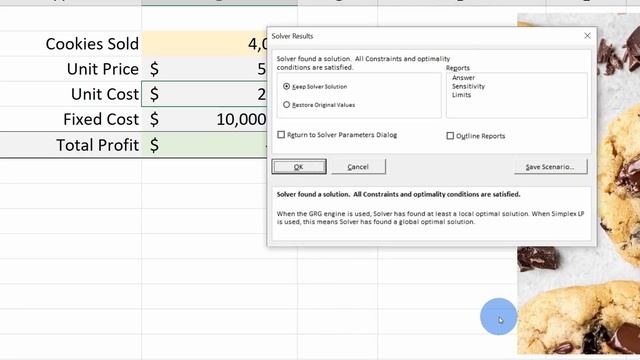The height and width of the screenshot is (360, 640).
Task: Select the Unit Price label cell
Action: [71, 69]
